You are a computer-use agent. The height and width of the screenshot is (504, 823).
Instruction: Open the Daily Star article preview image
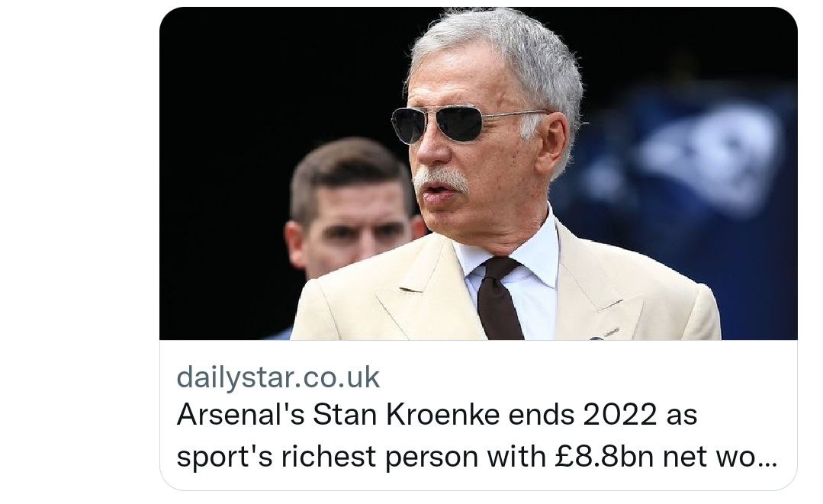coord(478,173)
